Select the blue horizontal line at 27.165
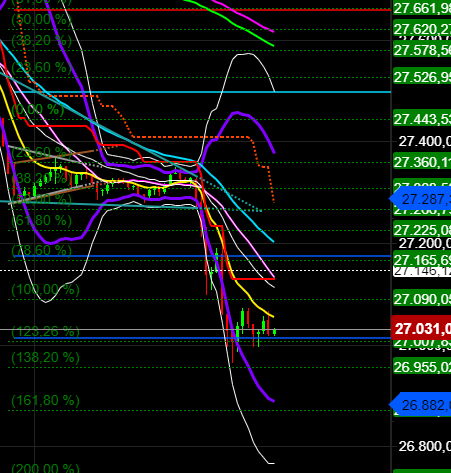 pyautogui.click(x=202, y=256)
